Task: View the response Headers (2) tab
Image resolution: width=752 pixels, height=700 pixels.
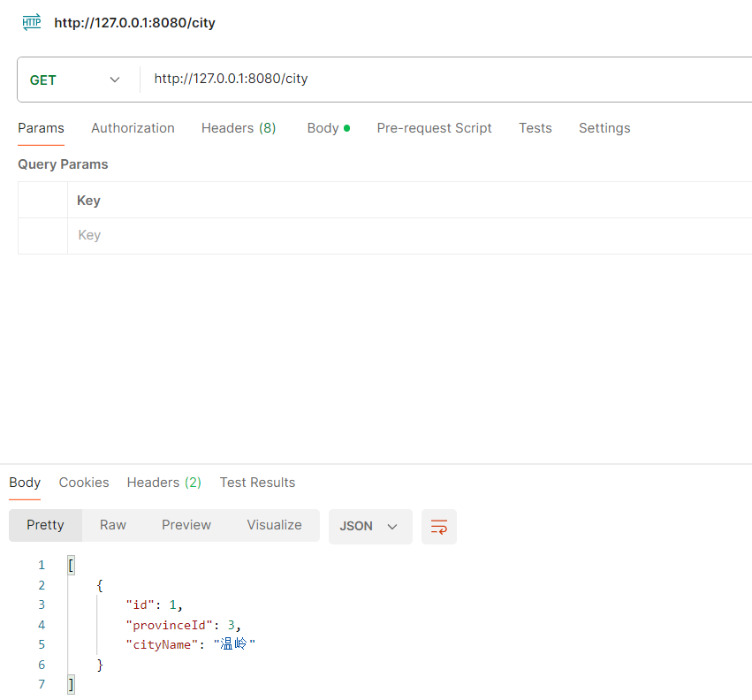Action: point(164,483)
